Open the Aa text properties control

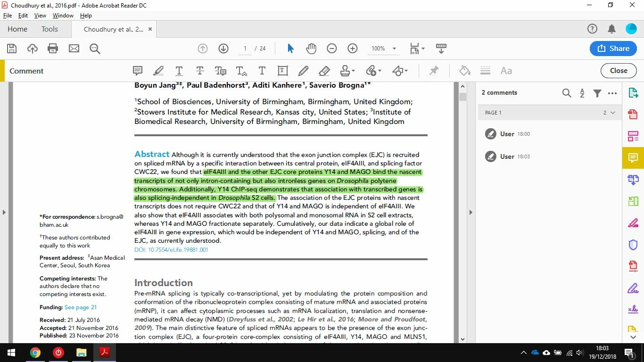(x=506, y=71)
